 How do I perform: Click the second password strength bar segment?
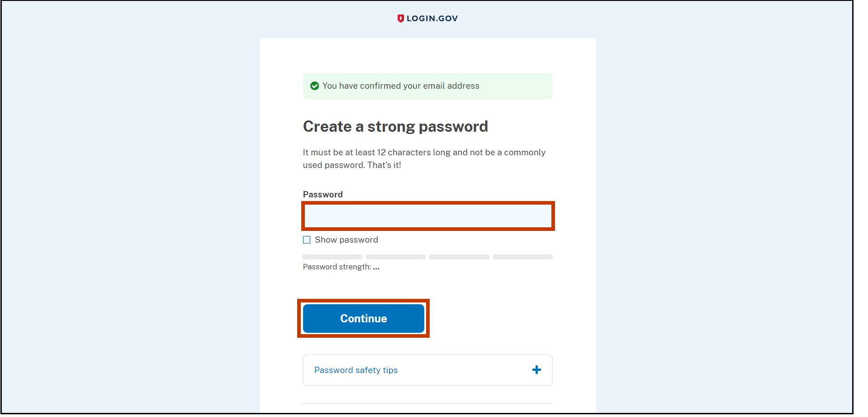pos(396,257)
